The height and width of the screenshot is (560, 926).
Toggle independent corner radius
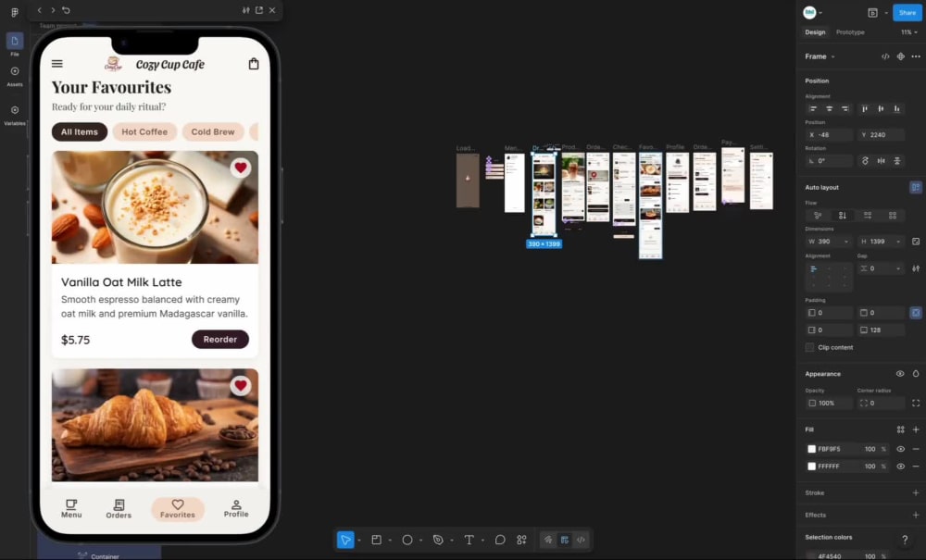click(x=916, y=403)
